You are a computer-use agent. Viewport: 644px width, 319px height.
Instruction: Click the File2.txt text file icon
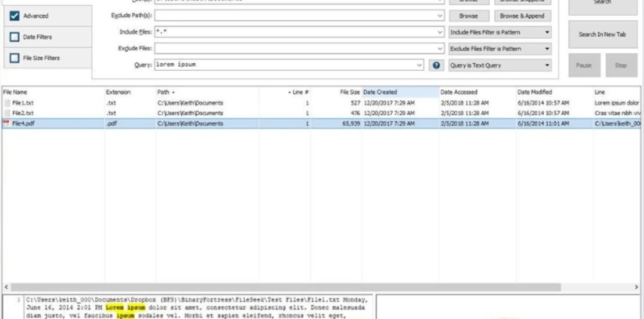6,113
